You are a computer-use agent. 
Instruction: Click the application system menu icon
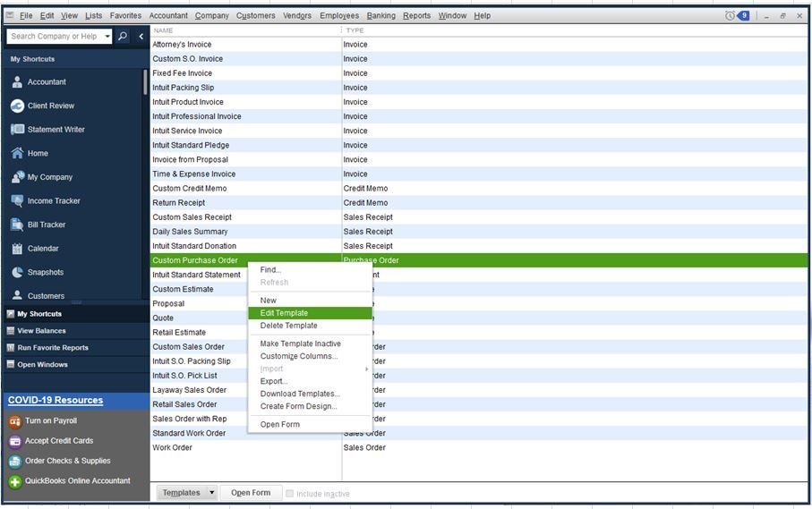click(10, 15)
